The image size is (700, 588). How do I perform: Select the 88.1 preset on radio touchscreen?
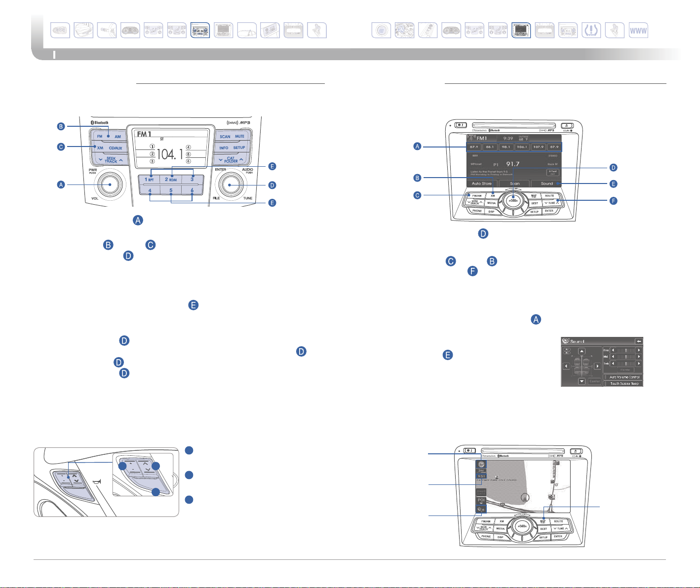coord(490,147)
